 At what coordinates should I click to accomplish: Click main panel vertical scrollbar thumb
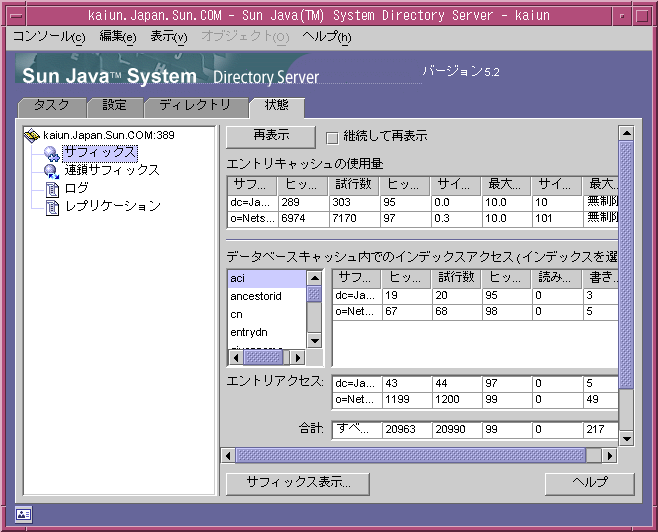pyautogui.click(x=627, y=265)
